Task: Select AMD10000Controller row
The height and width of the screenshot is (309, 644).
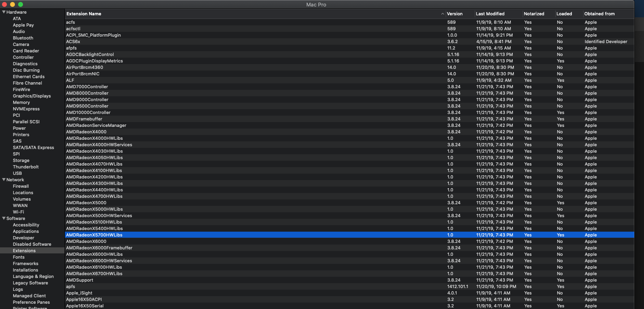Action: (349, 112)
